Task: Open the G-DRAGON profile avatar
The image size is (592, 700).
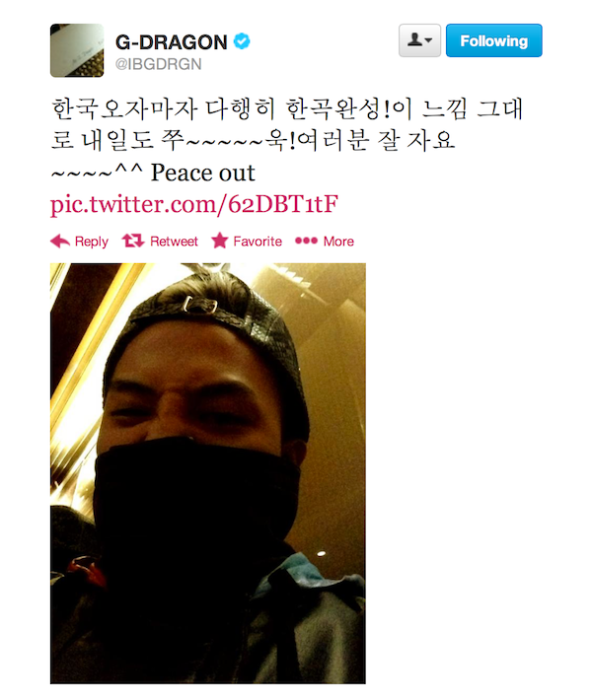Action: point(77,50)
